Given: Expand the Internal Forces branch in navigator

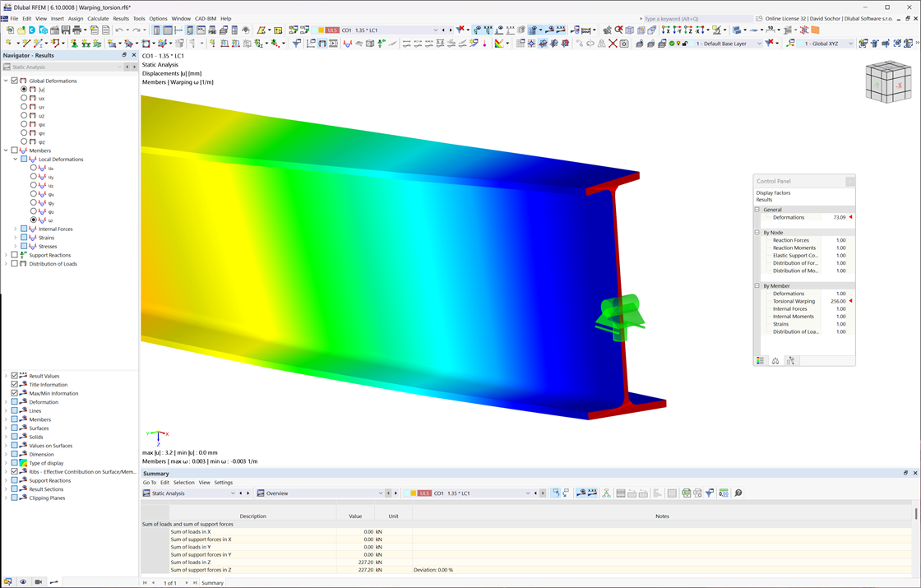Looking at the screenshot, I should pos(16,229).
